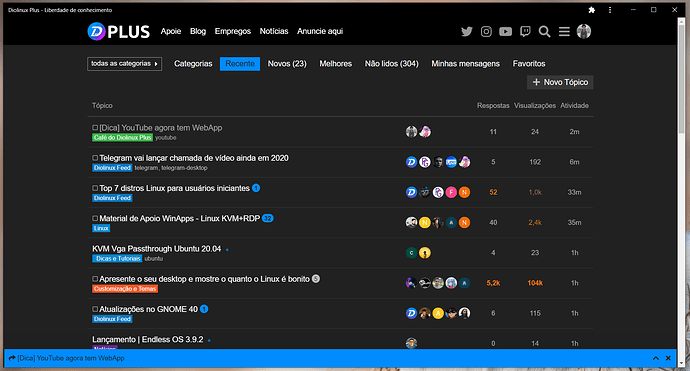Check the box for Apresente o seu desktop

[95, 279]
